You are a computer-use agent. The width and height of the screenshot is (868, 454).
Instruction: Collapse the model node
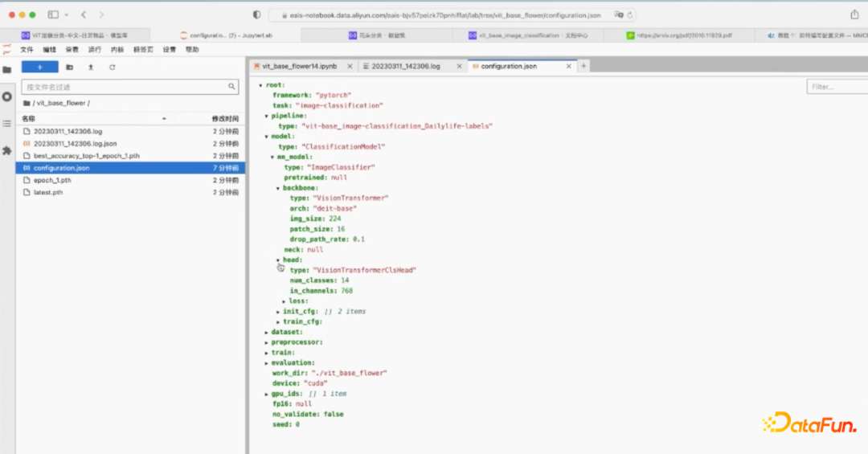tap(266, 137)
